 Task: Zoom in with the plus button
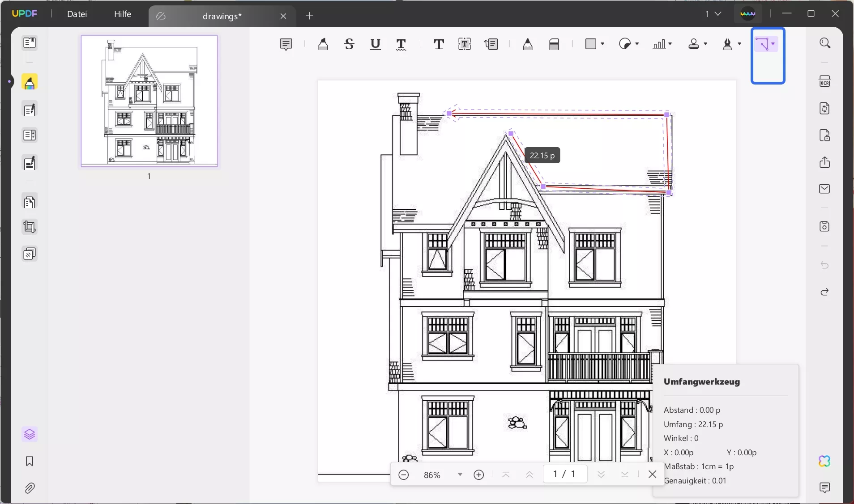[479, 474]
